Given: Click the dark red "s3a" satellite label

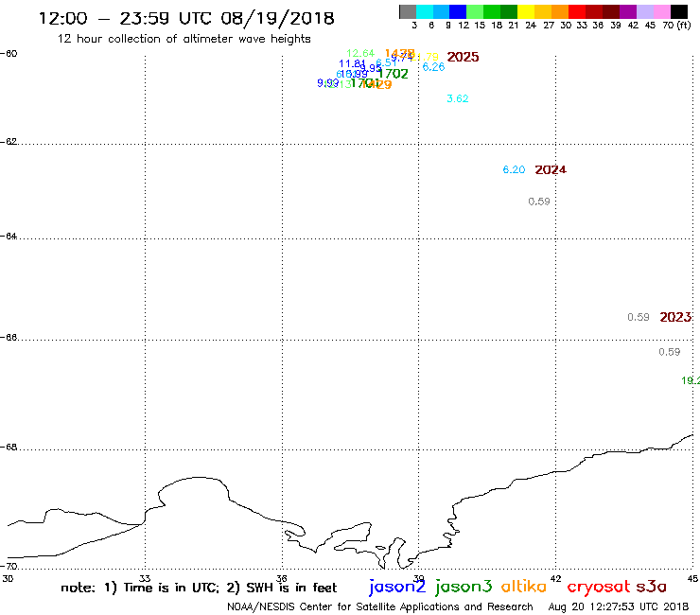Looking at the screenshot, I should pyautogui.click(x=651, y=587).
